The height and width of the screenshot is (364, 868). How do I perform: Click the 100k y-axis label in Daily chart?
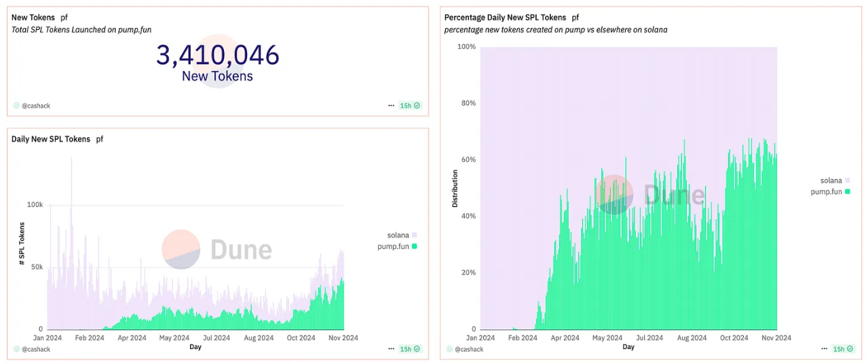[x=35, y=205]
